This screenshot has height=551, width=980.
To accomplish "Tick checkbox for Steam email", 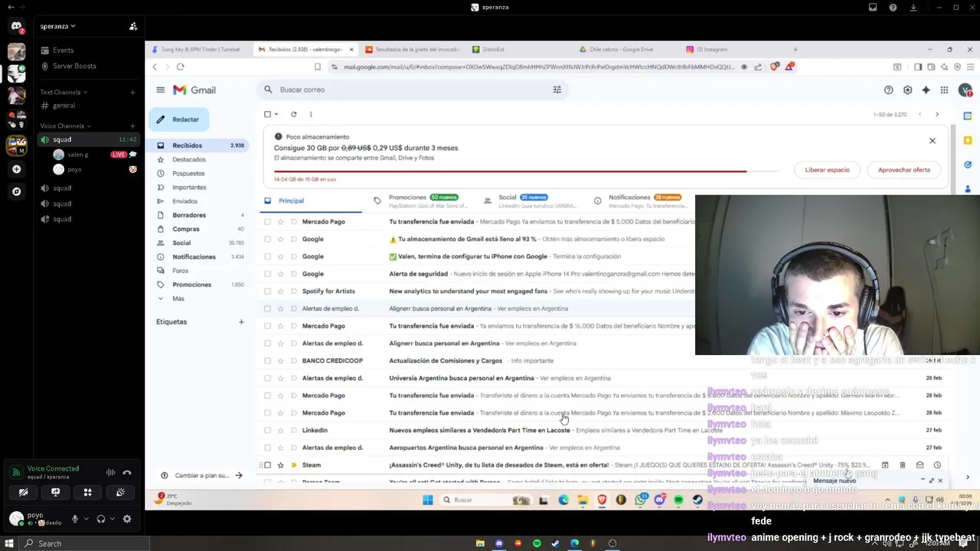I will point(267,465).
